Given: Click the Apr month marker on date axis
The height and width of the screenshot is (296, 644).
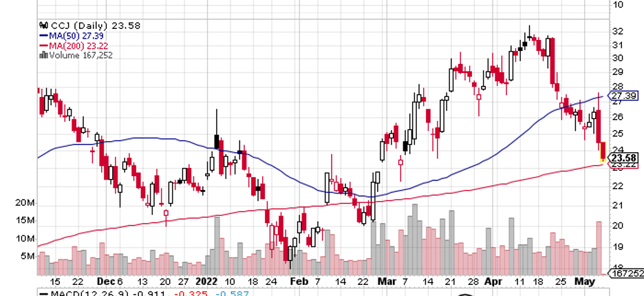Looking at the screenshot, I should 492,282.
